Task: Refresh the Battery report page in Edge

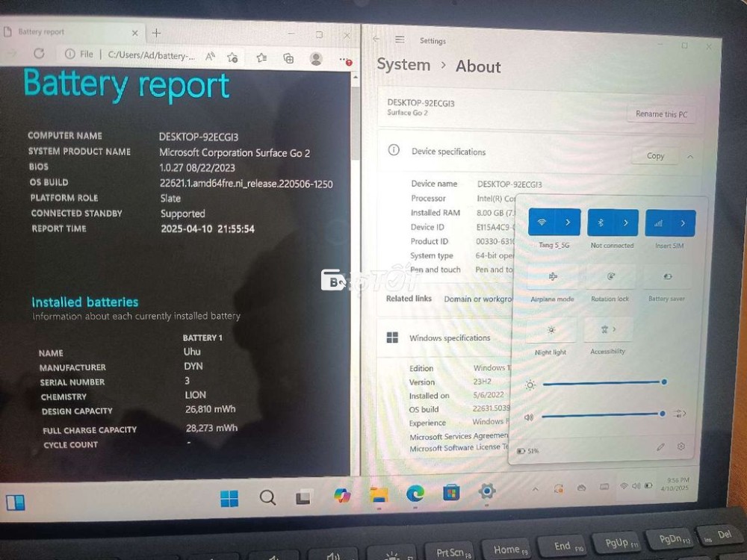Action: point(39,53)
